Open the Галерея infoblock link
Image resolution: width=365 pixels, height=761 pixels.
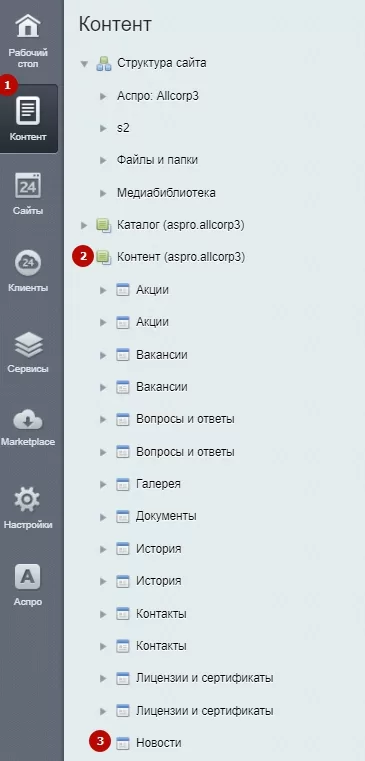(x=158, y=484)
